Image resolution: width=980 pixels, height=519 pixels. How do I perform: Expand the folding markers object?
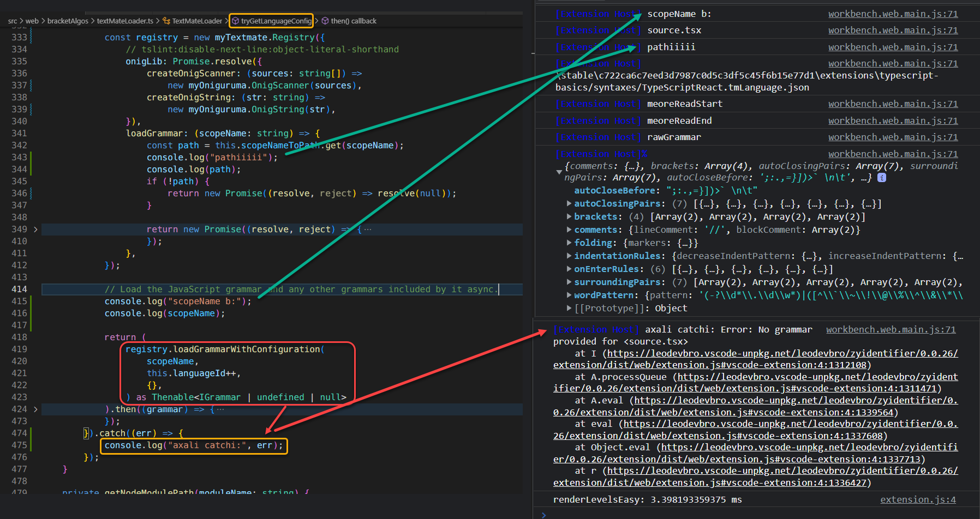pos(569,243)
